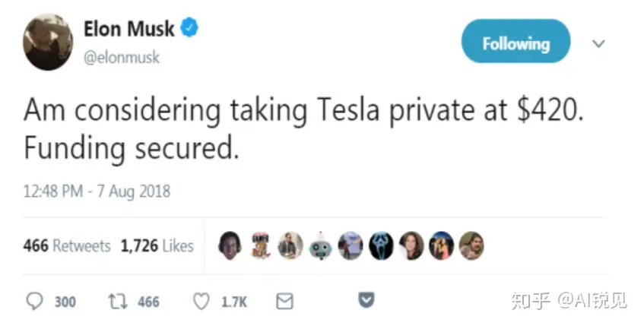Open the man-in-suit liker avatar

coord(290,245)
